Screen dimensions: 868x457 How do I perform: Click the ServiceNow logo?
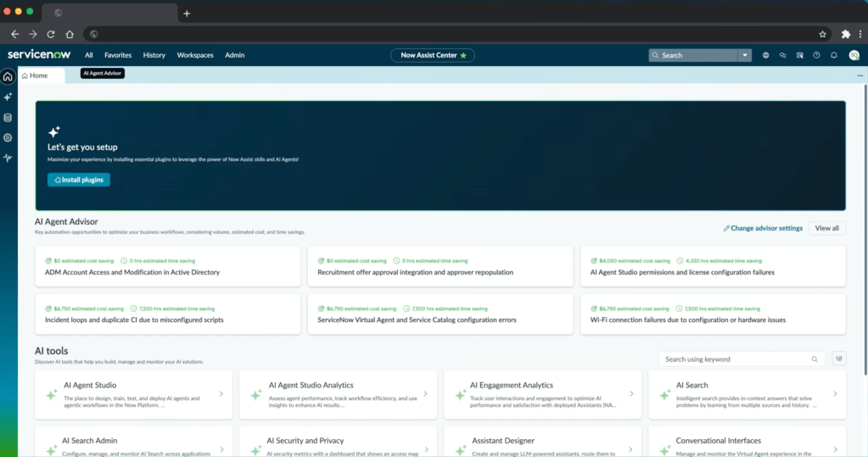pos(39,54)
